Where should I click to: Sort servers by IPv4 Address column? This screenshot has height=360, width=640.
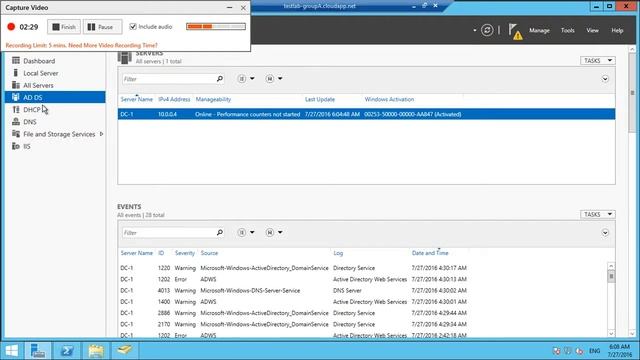click(174, 99)
